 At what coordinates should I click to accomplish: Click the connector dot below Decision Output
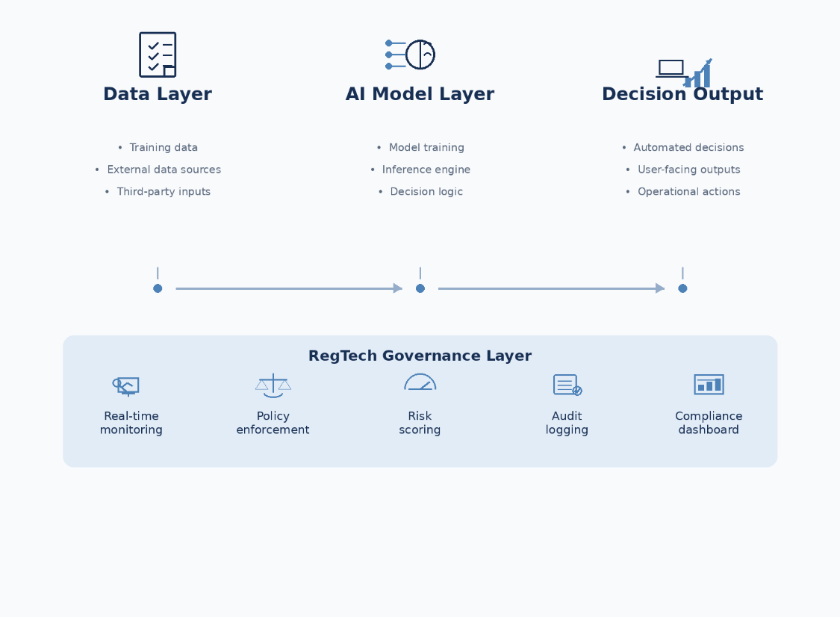point(682,288)
